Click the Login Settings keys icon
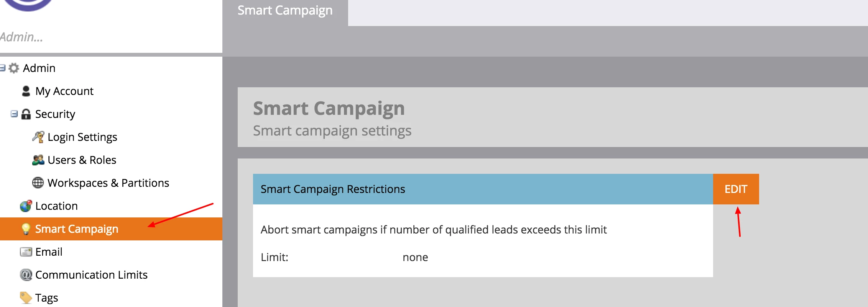Image resolution: width=868 pixels, height=307 pixels. pos(38,137)
